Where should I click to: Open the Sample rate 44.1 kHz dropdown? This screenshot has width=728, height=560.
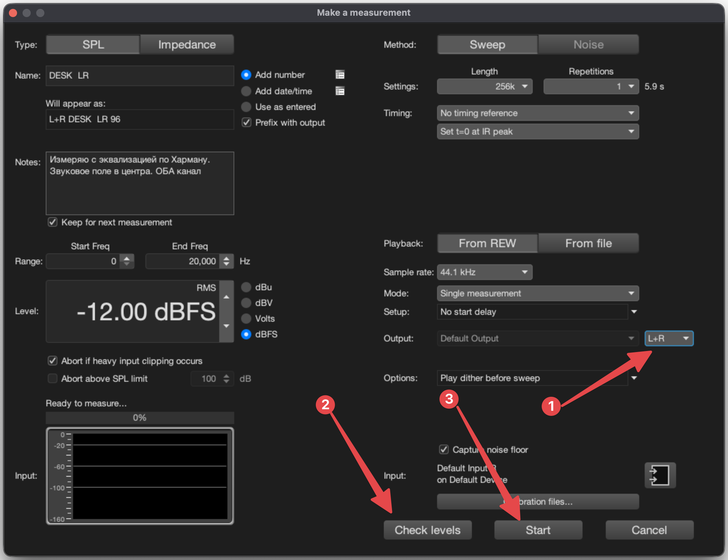coord(485,272)
